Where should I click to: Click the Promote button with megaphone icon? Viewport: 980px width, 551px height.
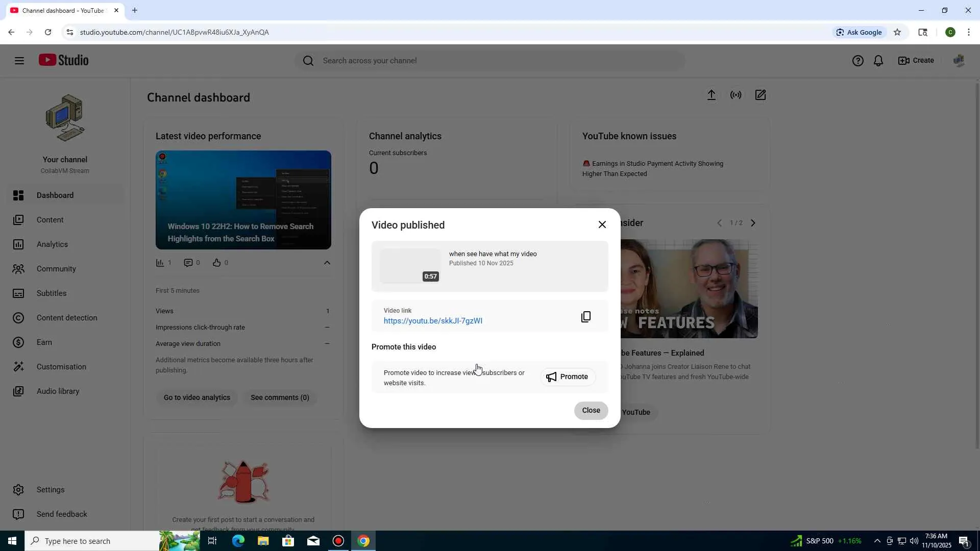pyautogui.click(x=567, y=377)
